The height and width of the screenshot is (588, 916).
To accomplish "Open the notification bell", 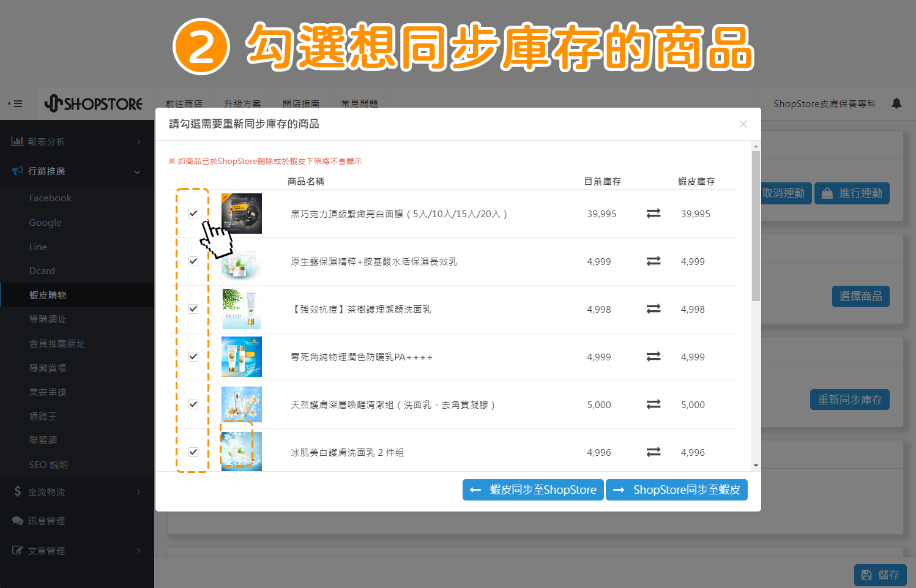I will pos(896,103).
